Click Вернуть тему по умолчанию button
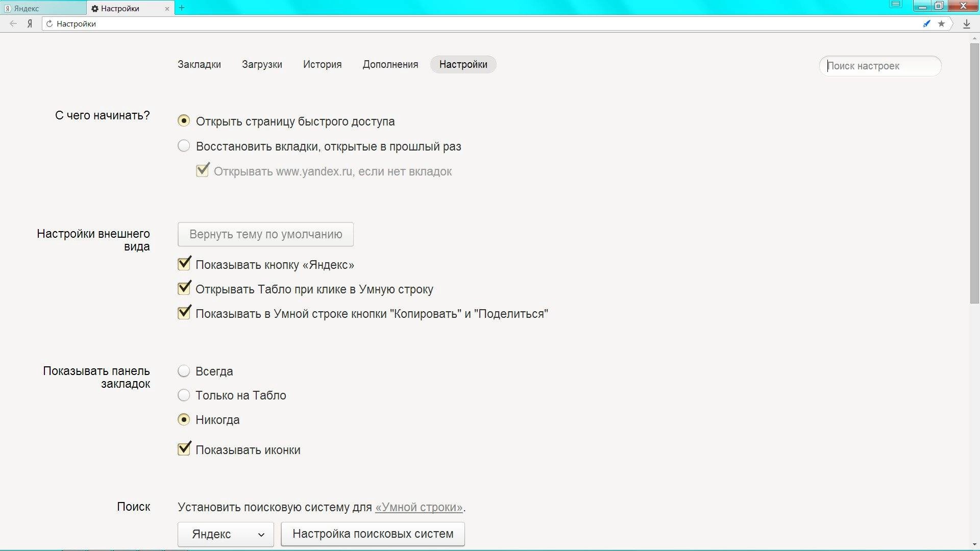Screen dimensions: 980x551 coord(265,234)
